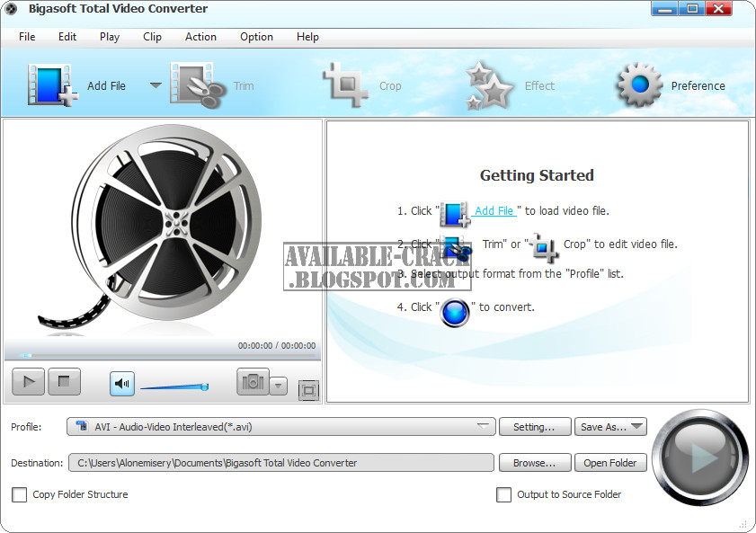The image size is (756, 533).
Task: Click the Browse... button
Action: 535,463
